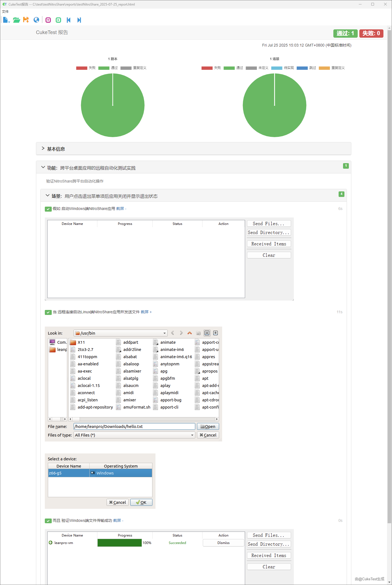Viewport: 392px width, 585px height.
Task: Collapse the 场景 scenario section
Action: 47,196
